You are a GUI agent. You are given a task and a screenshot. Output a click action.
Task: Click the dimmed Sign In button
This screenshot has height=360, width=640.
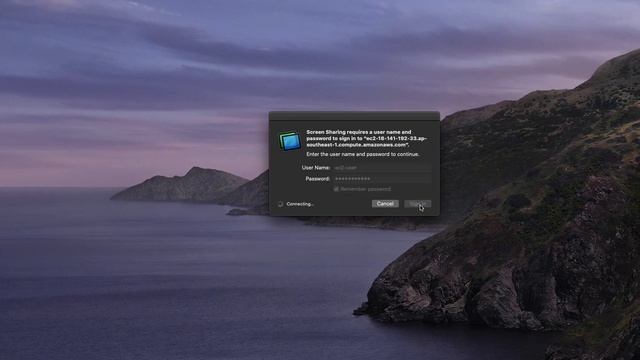(418, 203)
